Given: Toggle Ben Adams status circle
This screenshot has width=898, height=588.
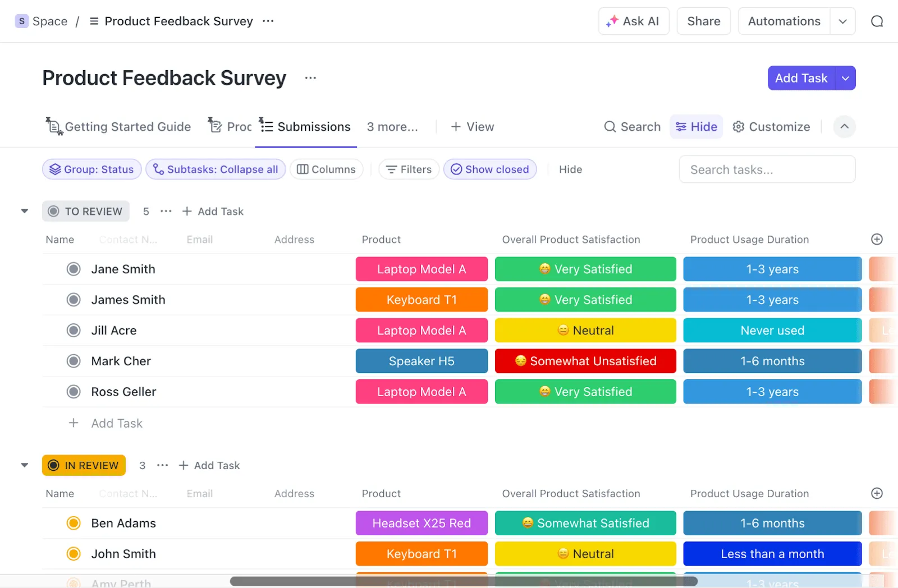Looking at the screenshot, I should click(x=74, y=523).
